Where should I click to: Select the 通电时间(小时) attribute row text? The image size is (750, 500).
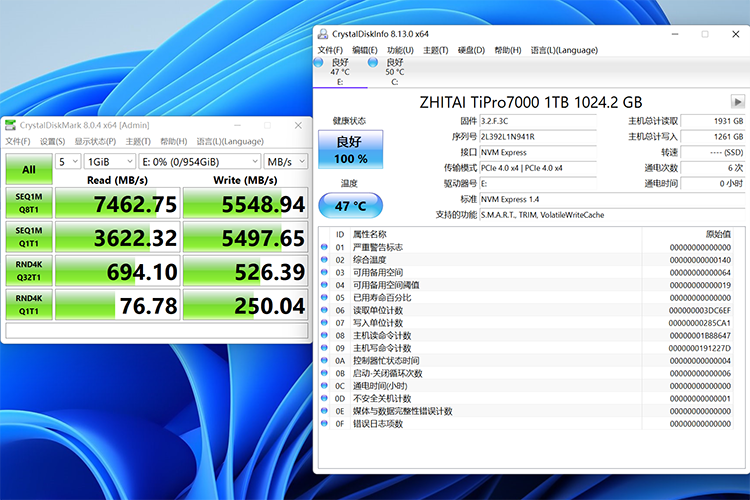click(x=380, y=386)
